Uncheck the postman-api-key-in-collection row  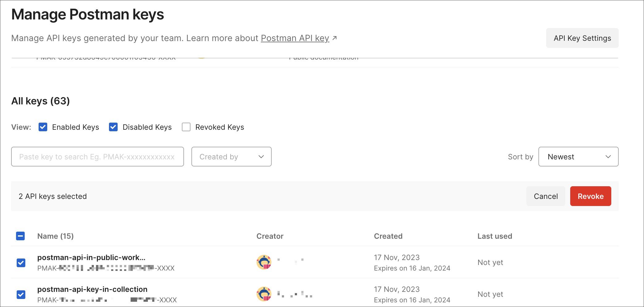click(x=21, y=294)
